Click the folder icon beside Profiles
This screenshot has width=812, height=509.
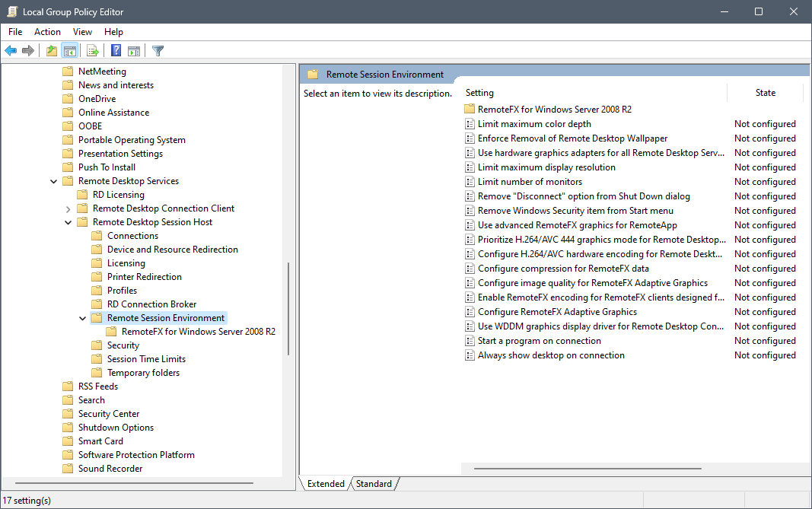(x=97, y=291)
